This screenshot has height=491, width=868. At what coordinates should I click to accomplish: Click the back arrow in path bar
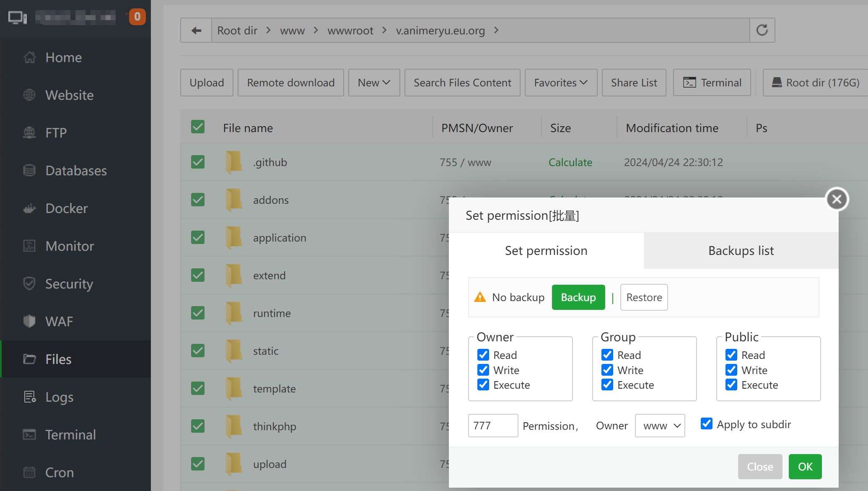196,30
